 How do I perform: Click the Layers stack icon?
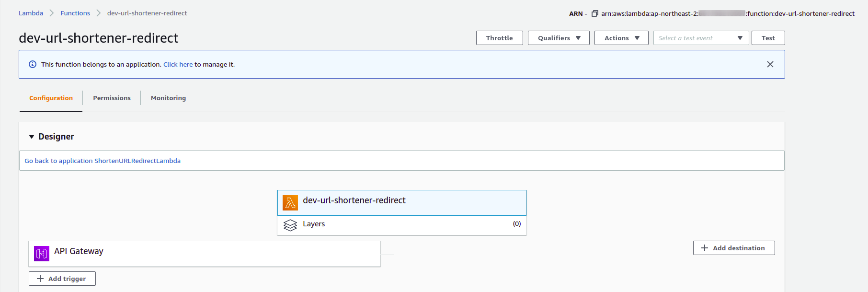tap(290, 225)
